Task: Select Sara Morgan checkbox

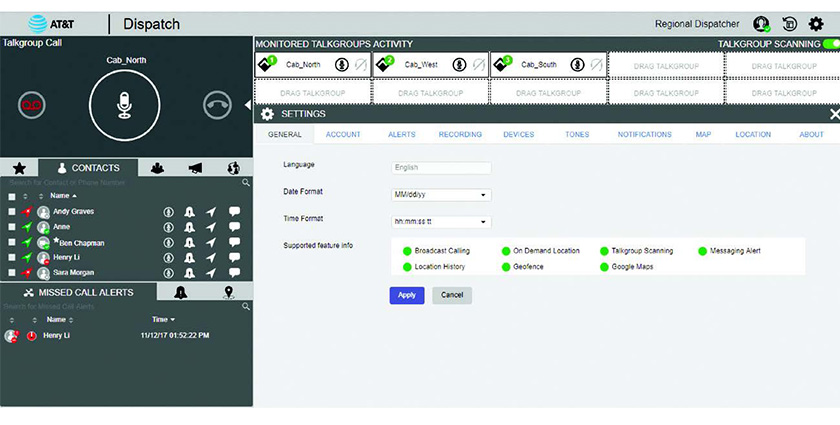Action: (x=12, y=273)
